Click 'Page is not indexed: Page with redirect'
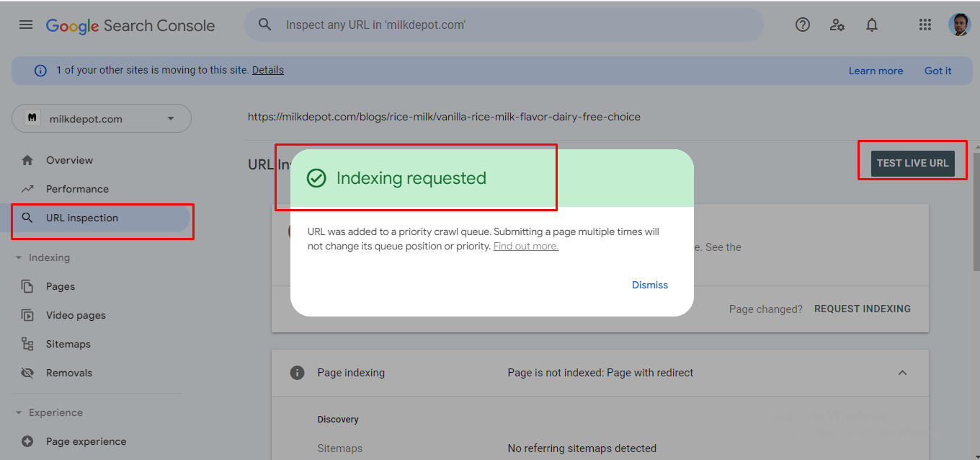 600,373
